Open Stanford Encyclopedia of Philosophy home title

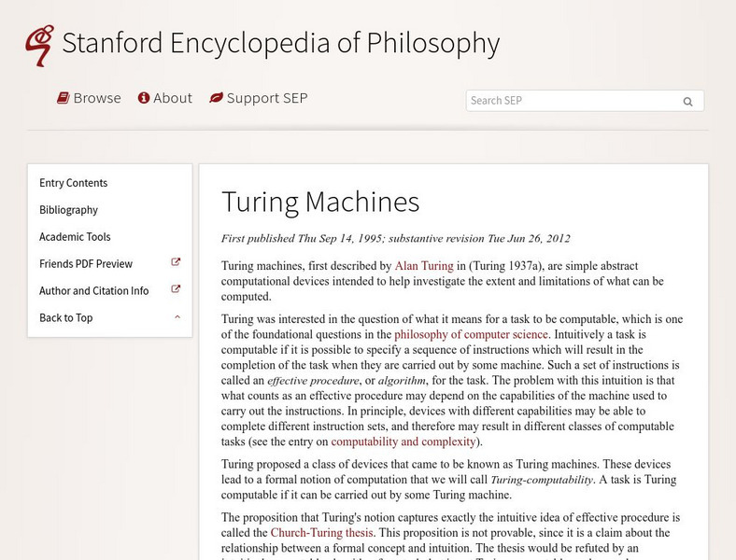click(281, 43)
